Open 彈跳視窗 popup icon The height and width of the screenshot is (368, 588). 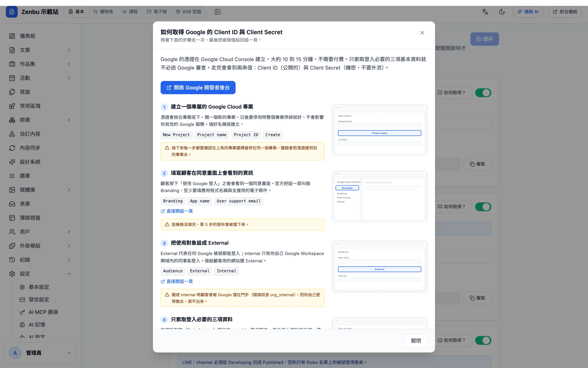[x=12, y=218]
